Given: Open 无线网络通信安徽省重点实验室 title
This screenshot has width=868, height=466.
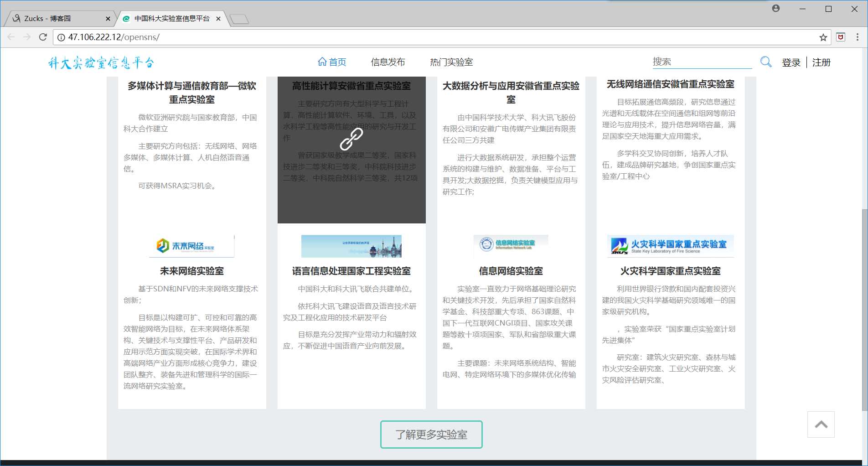Looking at the screenshot, I should pyautogui.click(x=671, y=84).
